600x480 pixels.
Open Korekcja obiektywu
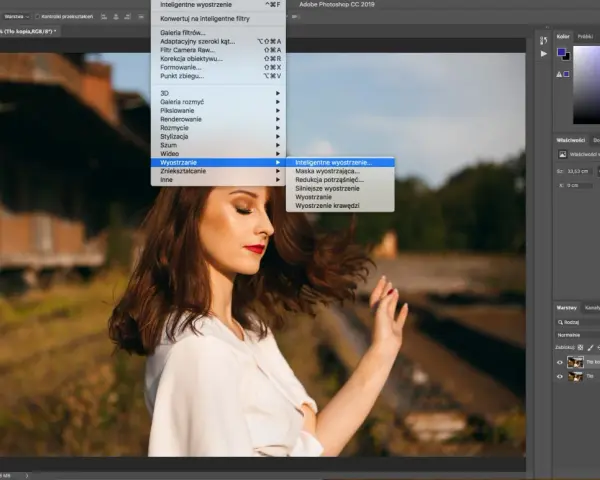pyautogui.click(x=218, y=59)
